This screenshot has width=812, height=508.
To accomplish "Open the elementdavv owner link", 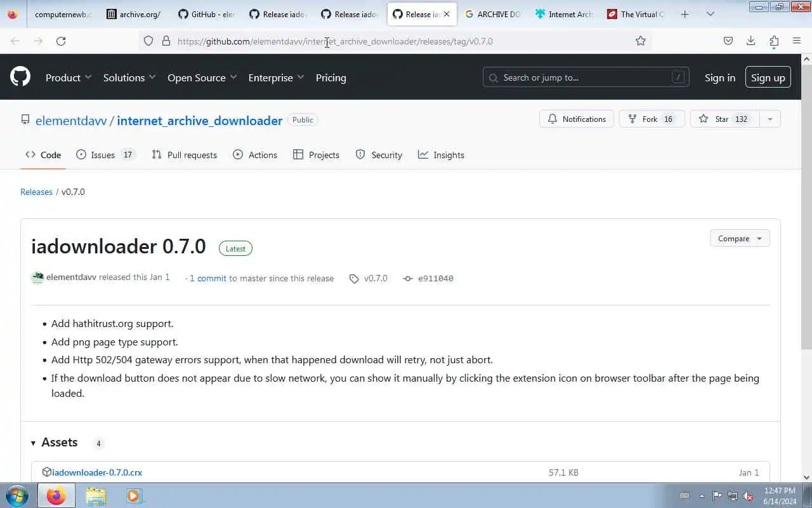I will tap(71, 121).
